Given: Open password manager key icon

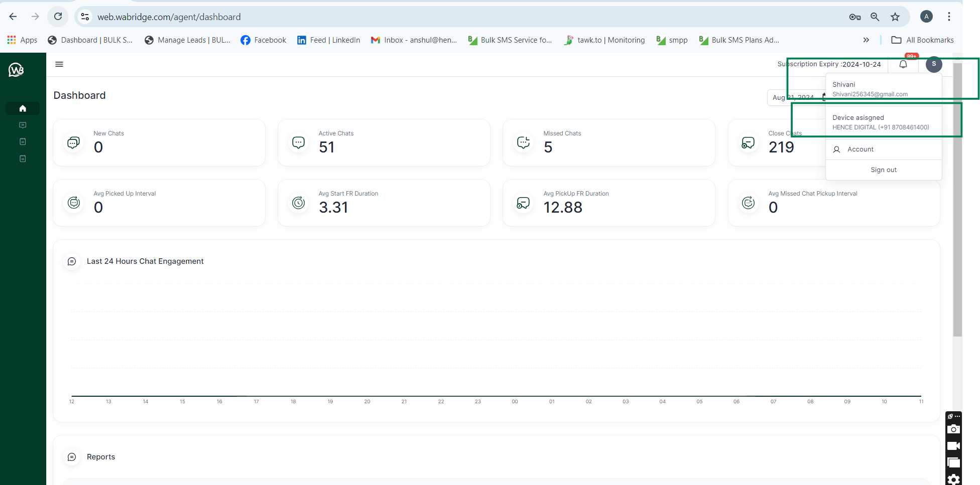Looking at the screenshot, I should click(855, 17).
